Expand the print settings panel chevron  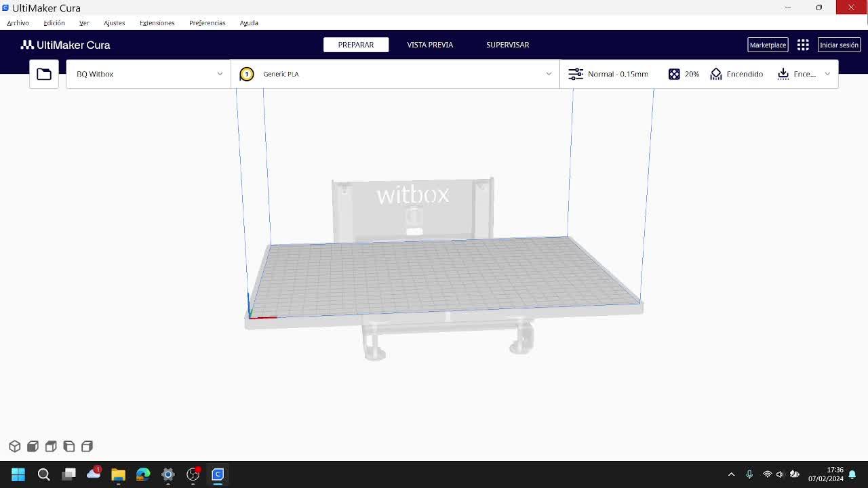click(x=827, y=74)
